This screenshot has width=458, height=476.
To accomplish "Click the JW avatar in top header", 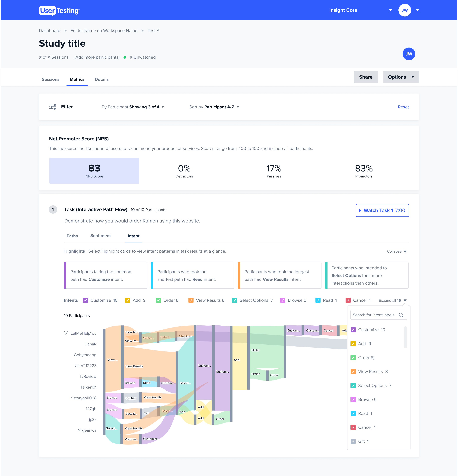I will pos(405,10).
